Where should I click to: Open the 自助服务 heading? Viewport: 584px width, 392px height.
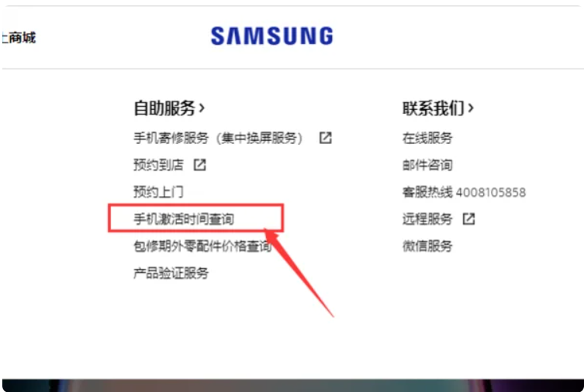click(164, 108)
